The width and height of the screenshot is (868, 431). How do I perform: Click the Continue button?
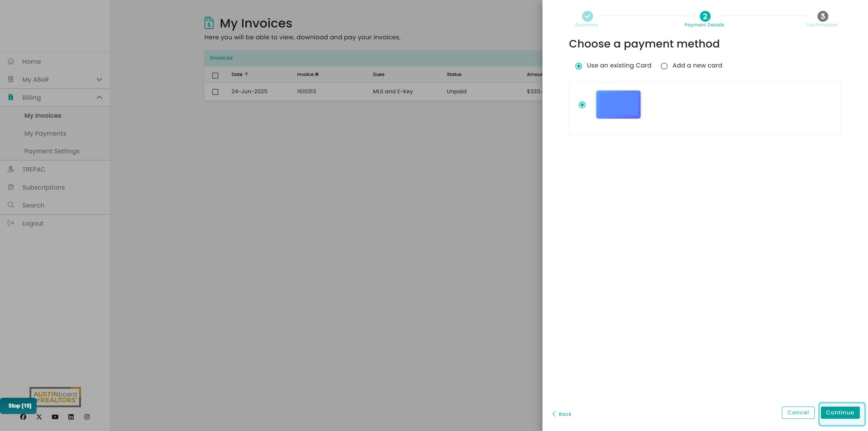(x=840, y=412)
